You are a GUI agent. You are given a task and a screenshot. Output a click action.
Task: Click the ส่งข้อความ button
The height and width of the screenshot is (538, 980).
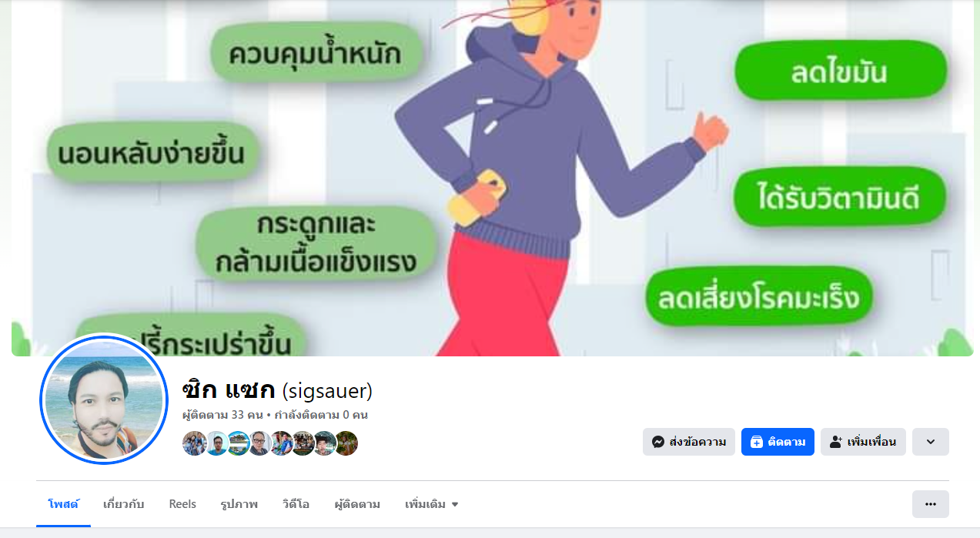[x=689, y=442]
